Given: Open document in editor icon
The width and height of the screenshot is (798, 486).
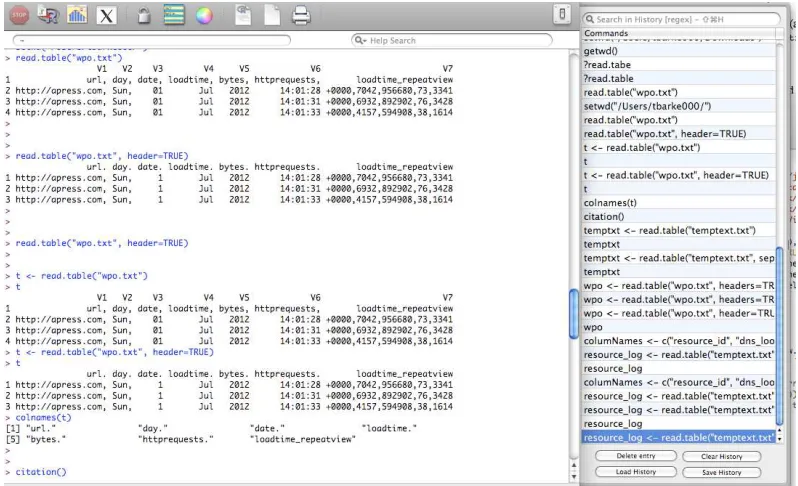Looking at the screenshot, I should pyautogui.click(x=243, y=15).
